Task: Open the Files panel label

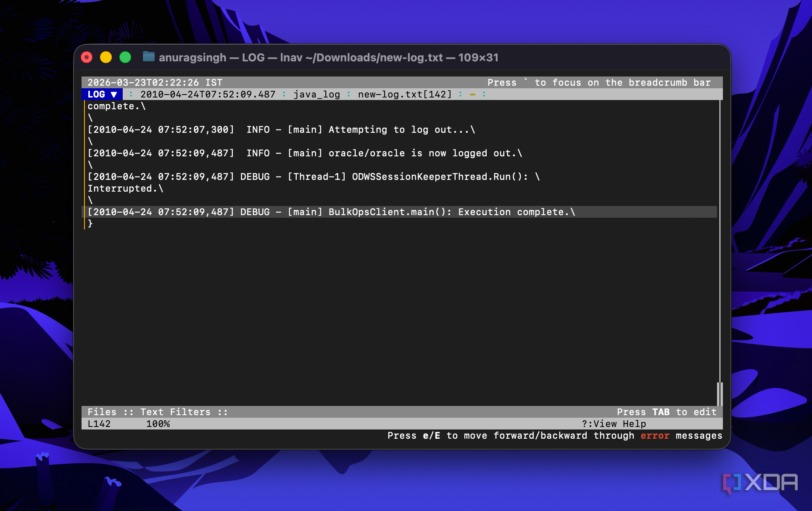Action: (x=102, y=412)
